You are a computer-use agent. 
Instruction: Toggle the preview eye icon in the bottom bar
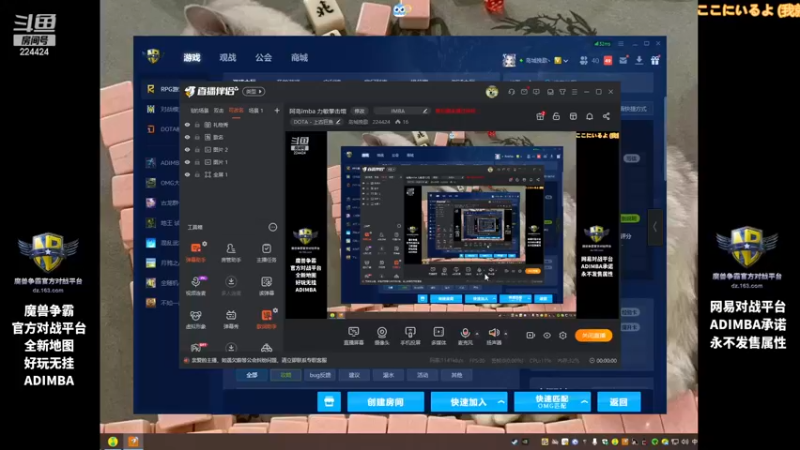click(547, 335)
